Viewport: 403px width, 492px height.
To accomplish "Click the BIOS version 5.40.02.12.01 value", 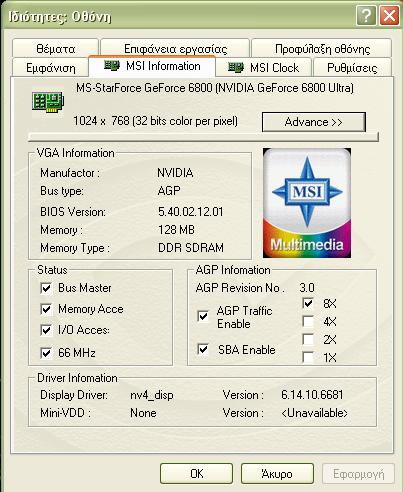I will (x=190, y=212).
